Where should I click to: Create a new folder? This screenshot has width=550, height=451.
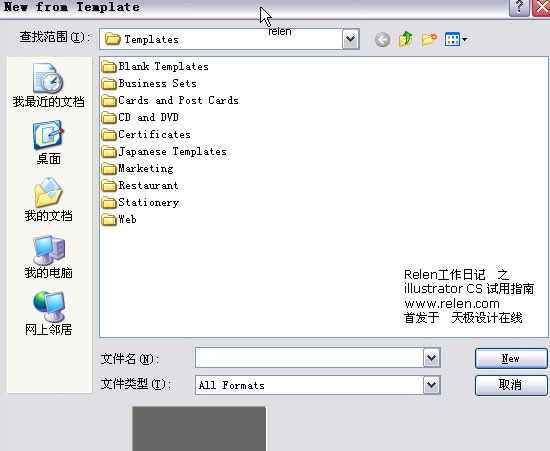429,39
